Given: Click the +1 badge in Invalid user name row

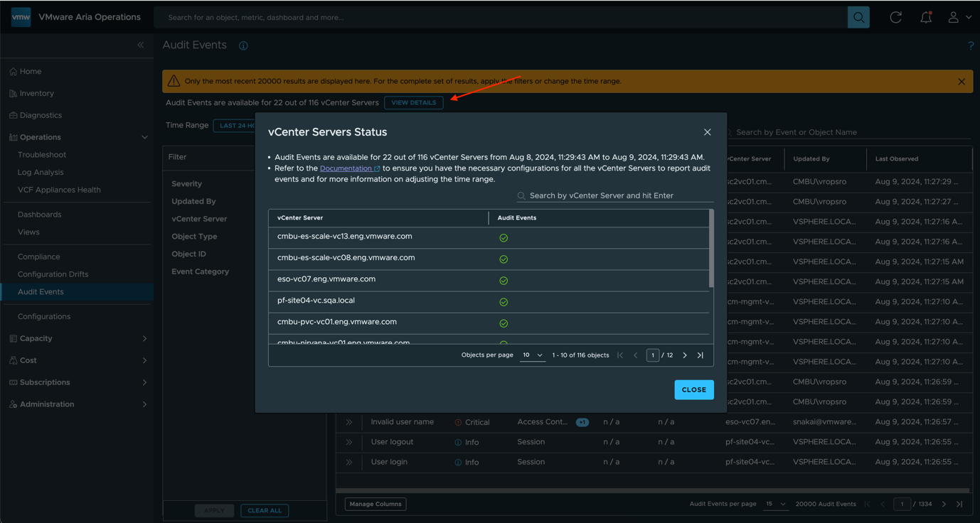Looking at the screenshot, I should point(582,423).
